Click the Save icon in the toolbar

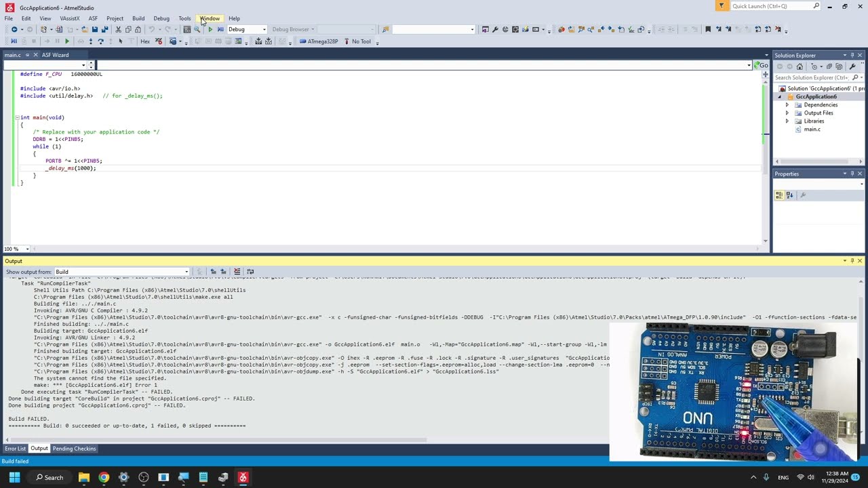95,29
